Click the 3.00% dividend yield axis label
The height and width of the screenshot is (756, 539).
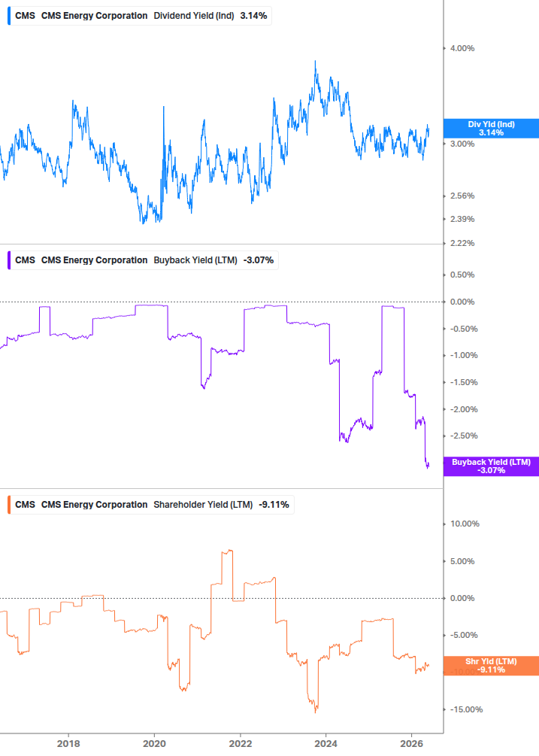(x=462, y=144)
